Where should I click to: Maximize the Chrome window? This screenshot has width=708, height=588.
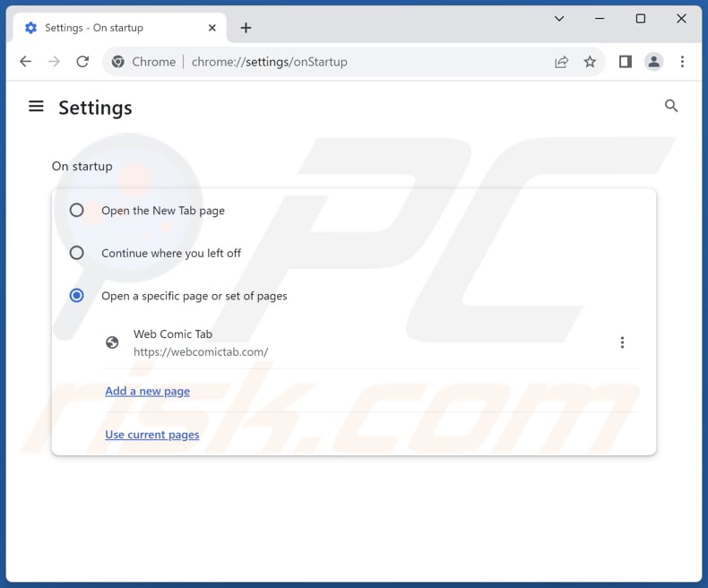click(x=640, y=19)
